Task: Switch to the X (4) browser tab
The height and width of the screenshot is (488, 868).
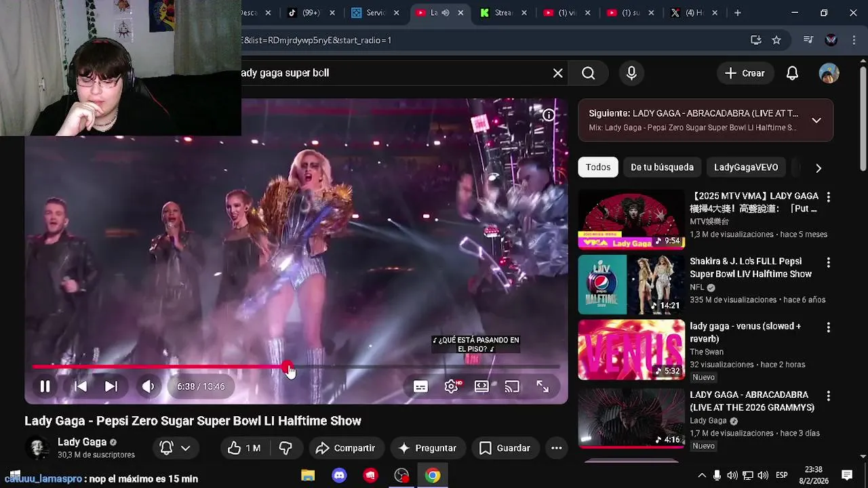Action: pos(694,13)
